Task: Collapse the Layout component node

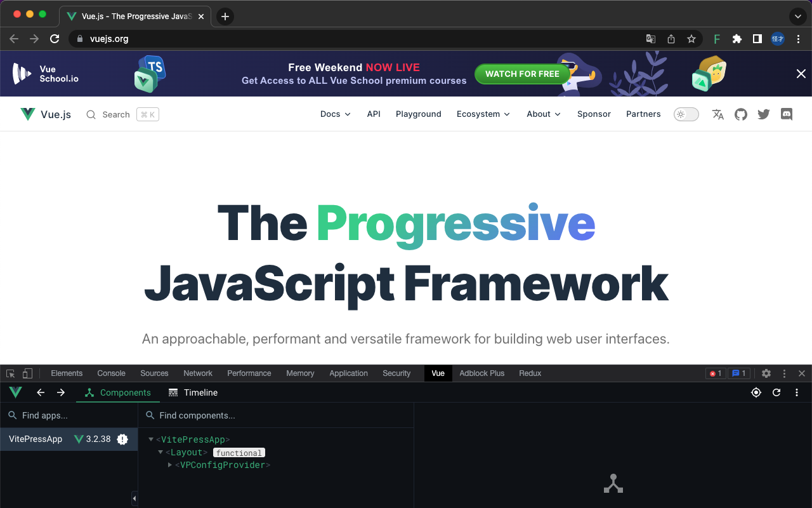Action: click(160, 452)
